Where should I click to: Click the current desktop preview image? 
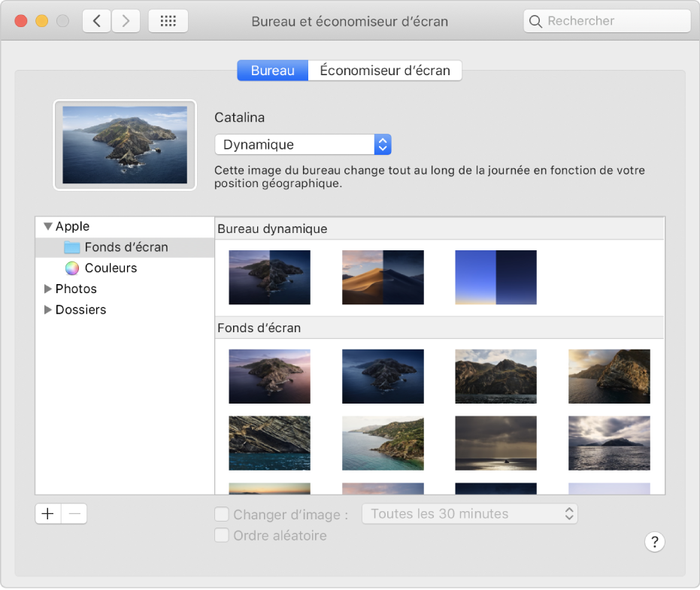(125, 144)
